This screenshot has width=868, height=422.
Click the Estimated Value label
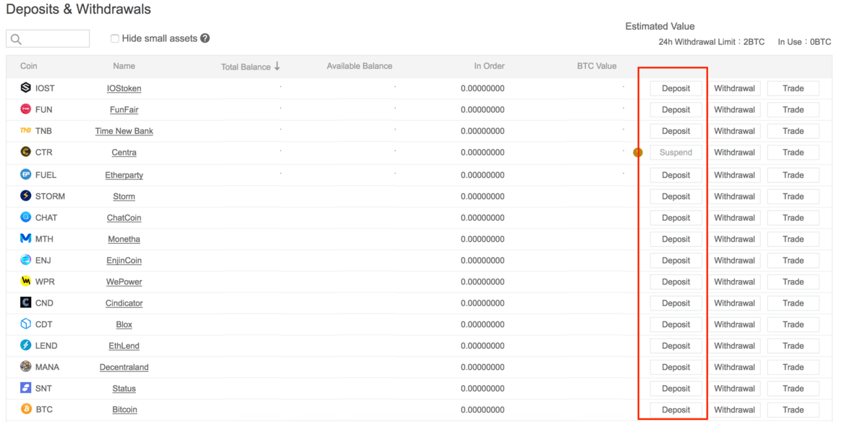pyautogui.click(x=660, y=27)
